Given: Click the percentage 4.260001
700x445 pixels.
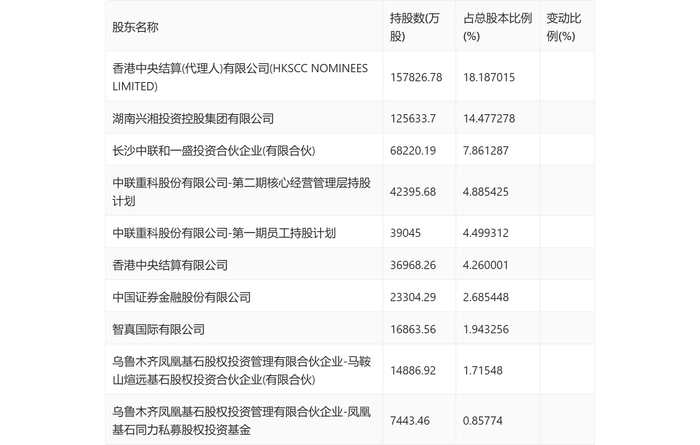Looking at the screenshot, I should 486,265.
